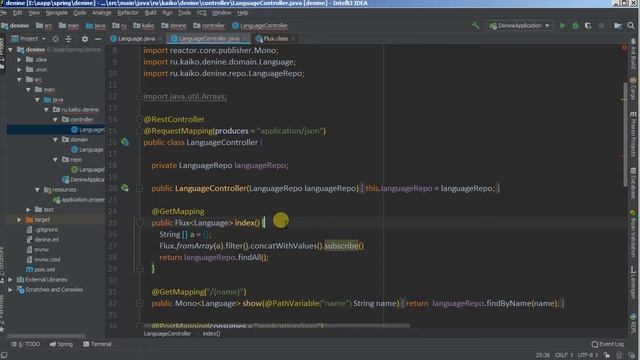Select the Language class under domain

pos(87,149)
